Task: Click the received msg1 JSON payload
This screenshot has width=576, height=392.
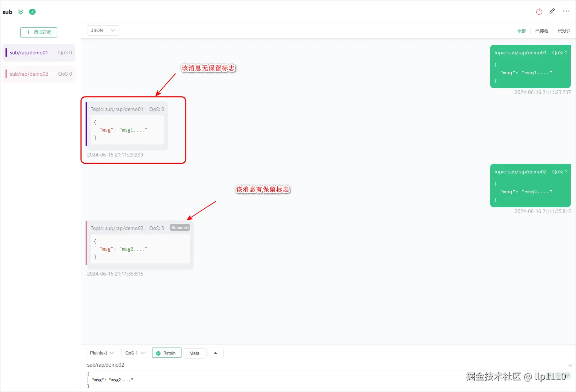Action: coord(127,130)
